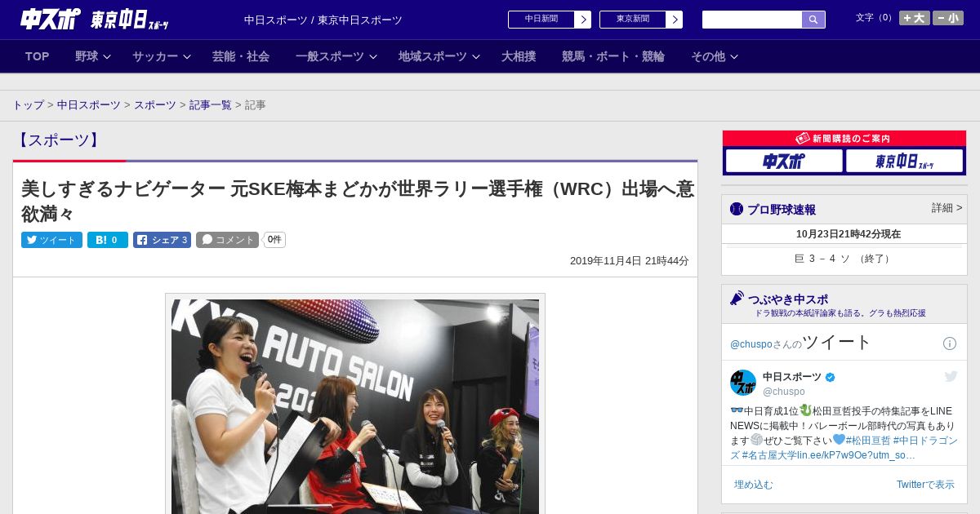Open the 東京新聞 link button
Screen dimensions: 980x514
click(x=641, y=20)
